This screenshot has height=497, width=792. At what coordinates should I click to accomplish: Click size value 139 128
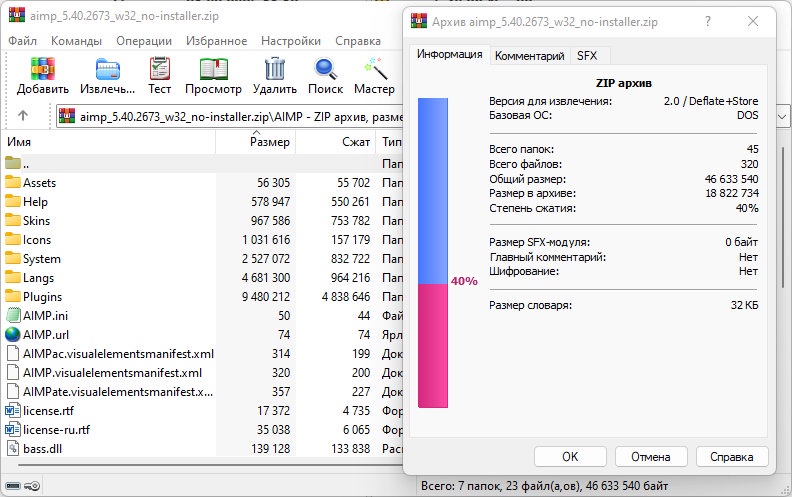click(x=270, y=449)
